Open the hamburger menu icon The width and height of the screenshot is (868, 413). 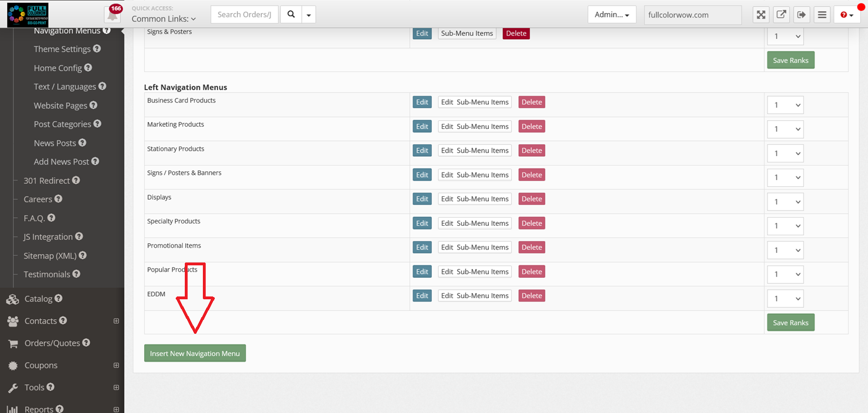pos(822,15)
